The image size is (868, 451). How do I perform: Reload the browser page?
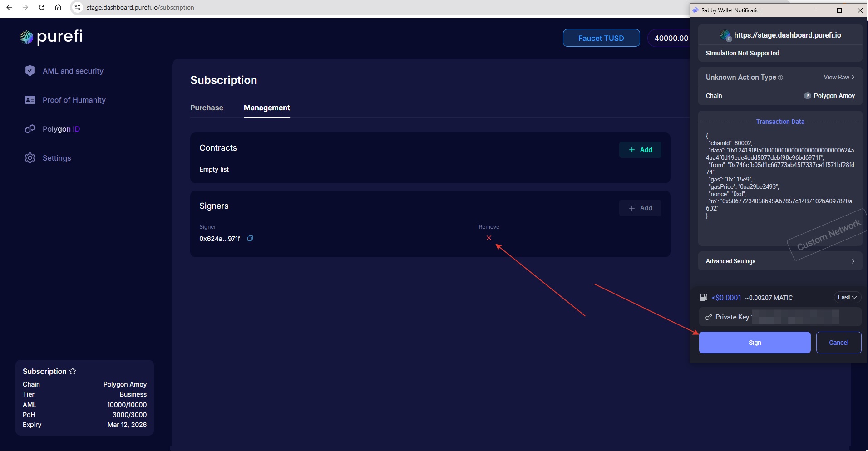(42, 7)
